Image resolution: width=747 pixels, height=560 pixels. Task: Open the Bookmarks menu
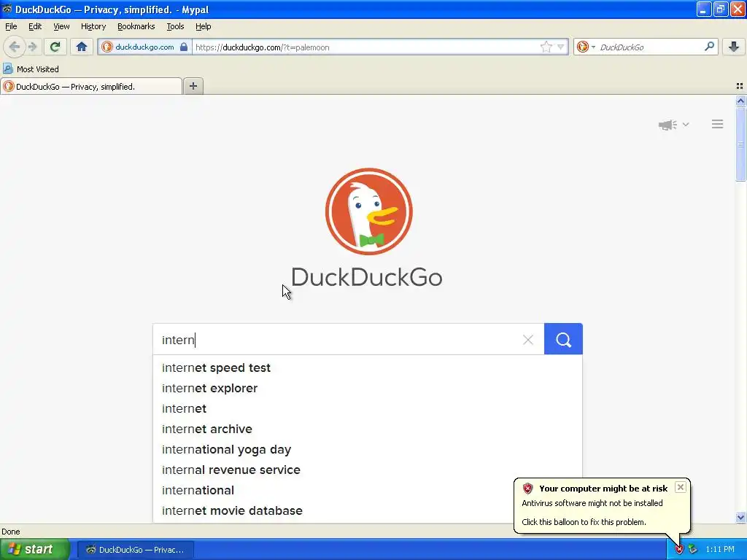point(136,26)
